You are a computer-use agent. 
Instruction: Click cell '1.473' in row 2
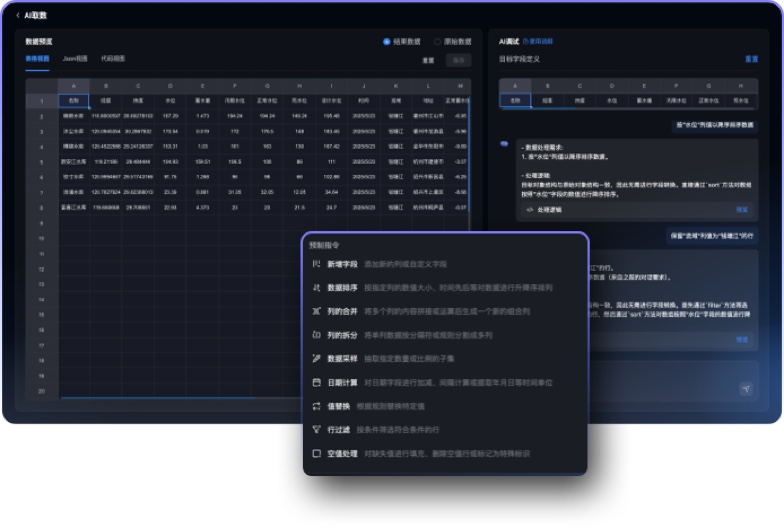(202, 116)
